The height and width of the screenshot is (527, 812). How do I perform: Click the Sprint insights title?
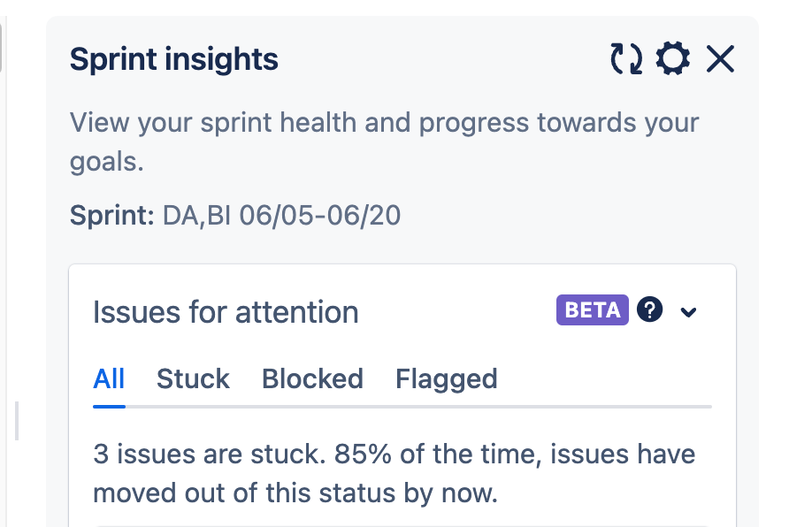173,58
